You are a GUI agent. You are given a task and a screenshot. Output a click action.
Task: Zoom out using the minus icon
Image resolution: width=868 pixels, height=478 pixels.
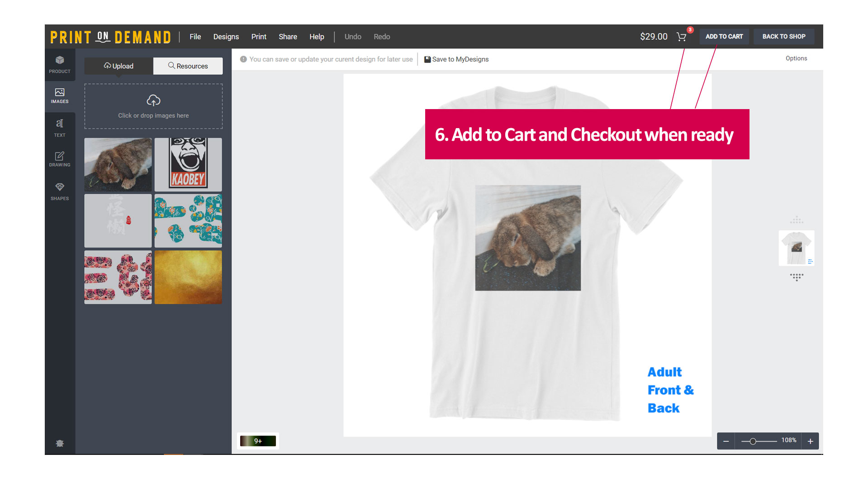[x=726, y=440]
